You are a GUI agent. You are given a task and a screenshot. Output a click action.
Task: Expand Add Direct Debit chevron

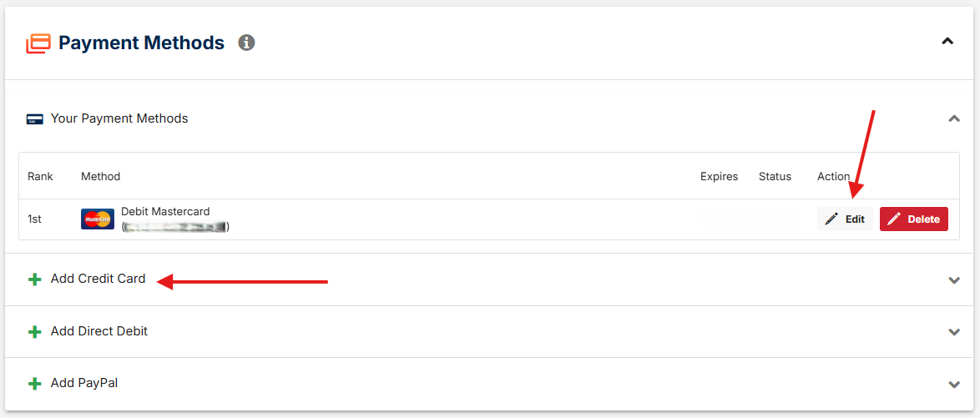954,332
